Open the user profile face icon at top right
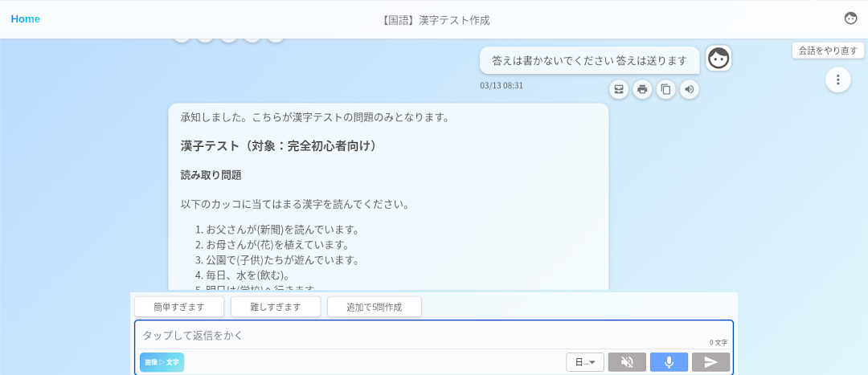 [850, 18]
